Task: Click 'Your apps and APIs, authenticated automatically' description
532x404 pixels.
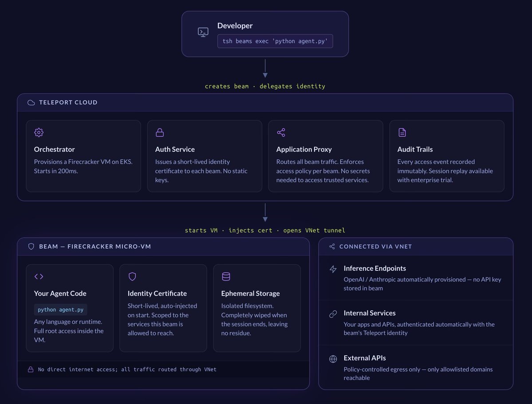Action: [419, 329]
